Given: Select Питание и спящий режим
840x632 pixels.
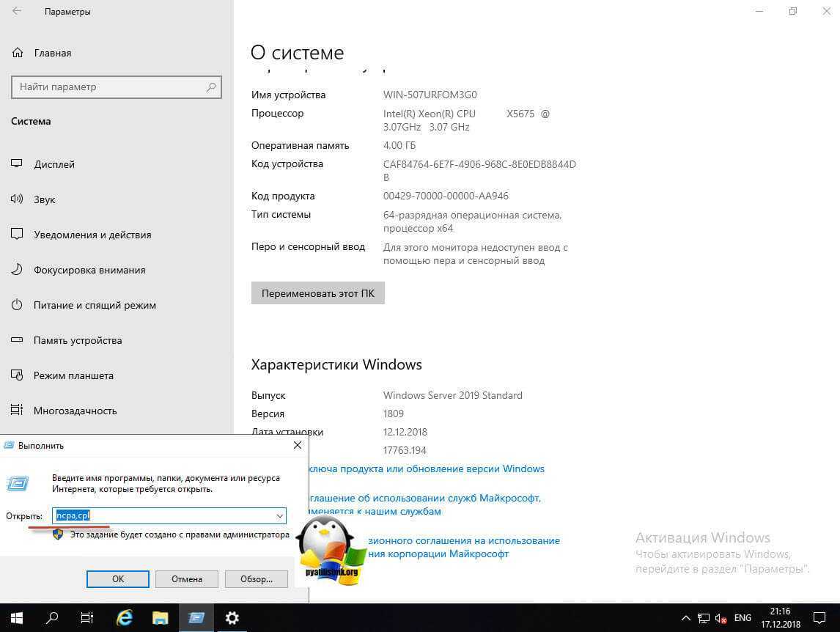Looking at the screenshot, I should (x=95, y=305).
